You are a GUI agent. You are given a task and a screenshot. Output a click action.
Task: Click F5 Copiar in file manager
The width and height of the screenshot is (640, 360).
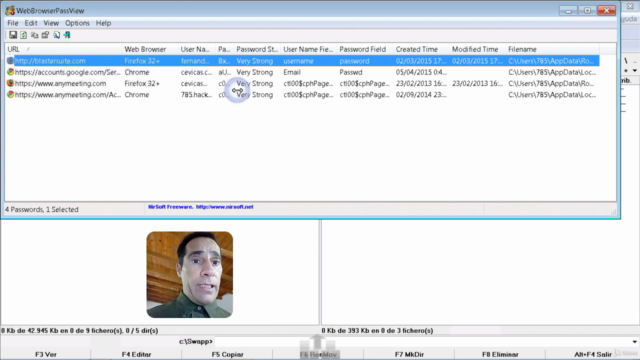(227, 354)
